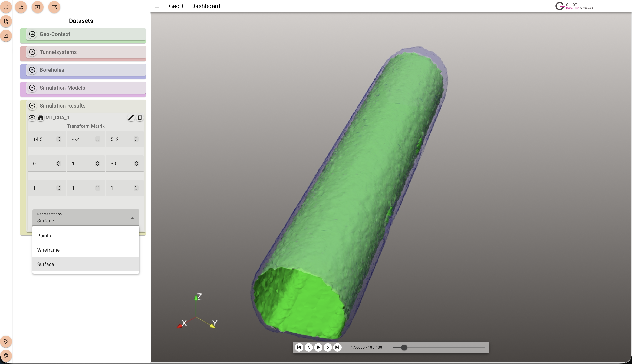The height and width of the screenshot is (364, 632).
Task: Select Surface option in the dropdown list
Action: tap(86, 264)
